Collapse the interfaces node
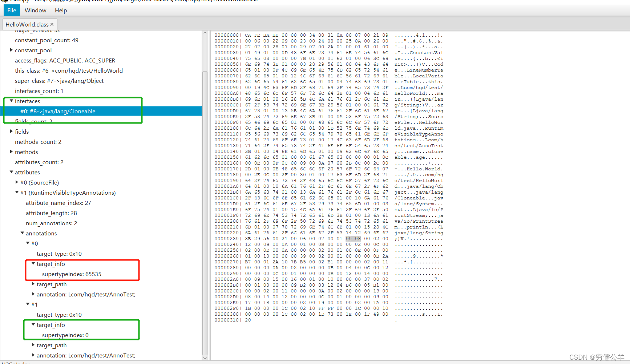This screenshot has width=630, height=364. point(11,101)
